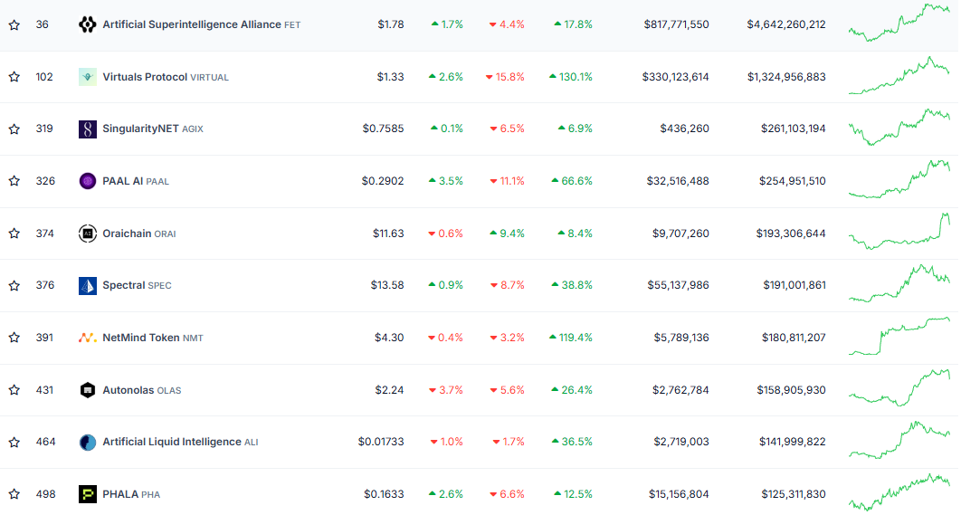Screen dimensions: 980x515
Task: Open the Autonolas coin page
Action: tap(142, 390)
